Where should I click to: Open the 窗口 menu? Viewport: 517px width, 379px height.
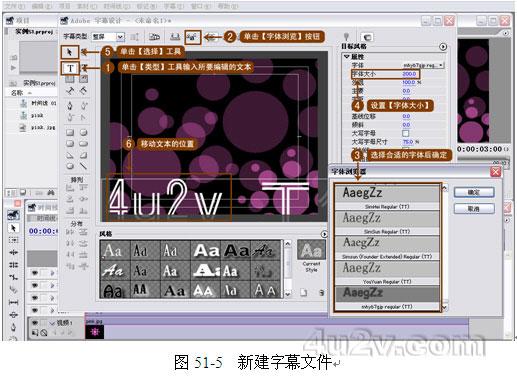pos(201,6)
